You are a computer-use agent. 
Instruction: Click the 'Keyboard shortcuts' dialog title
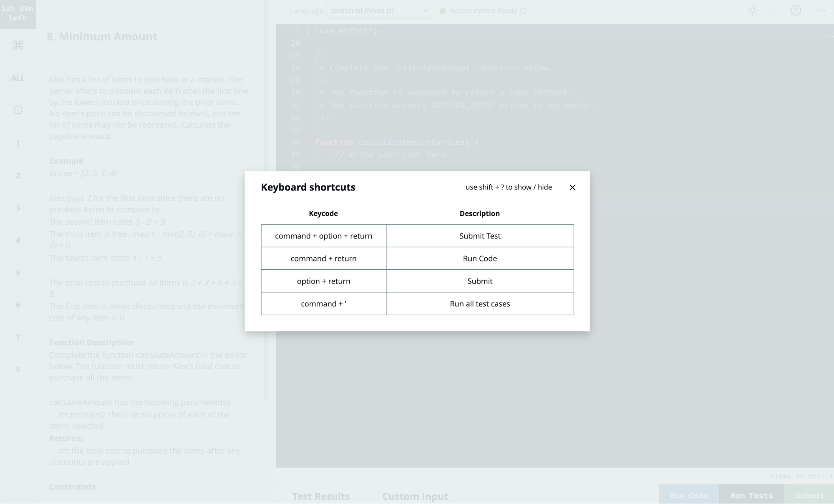click(308, 187)
